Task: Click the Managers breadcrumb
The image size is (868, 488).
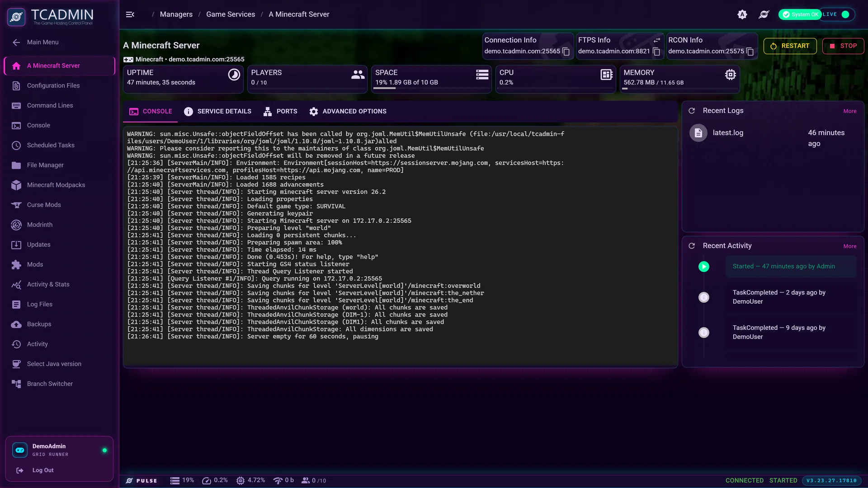Action: point(176,14)
